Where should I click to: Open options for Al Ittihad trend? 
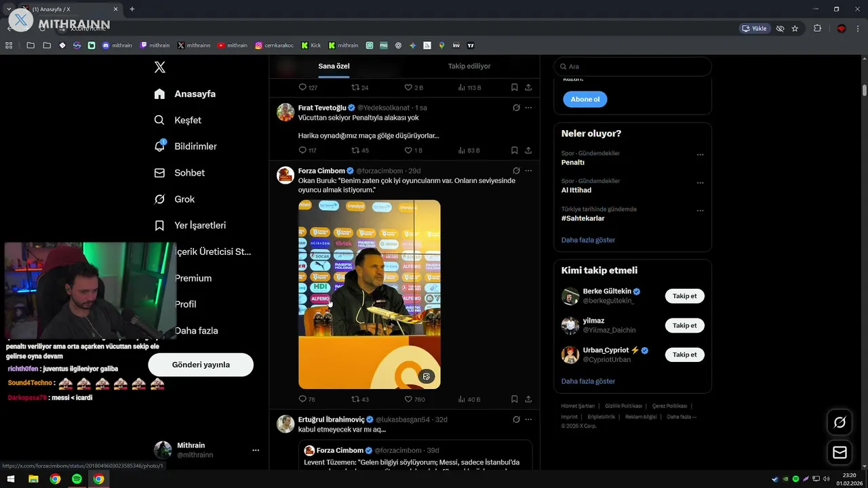click(x=701, y=183)
